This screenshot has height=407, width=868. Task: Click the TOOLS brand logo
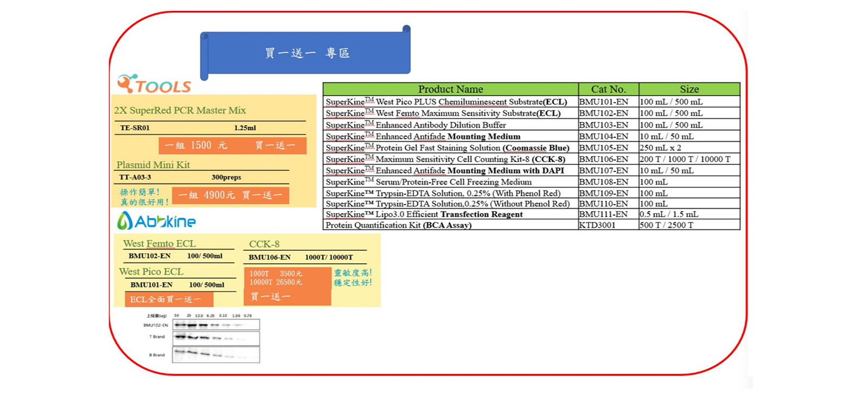pos(154,84)
